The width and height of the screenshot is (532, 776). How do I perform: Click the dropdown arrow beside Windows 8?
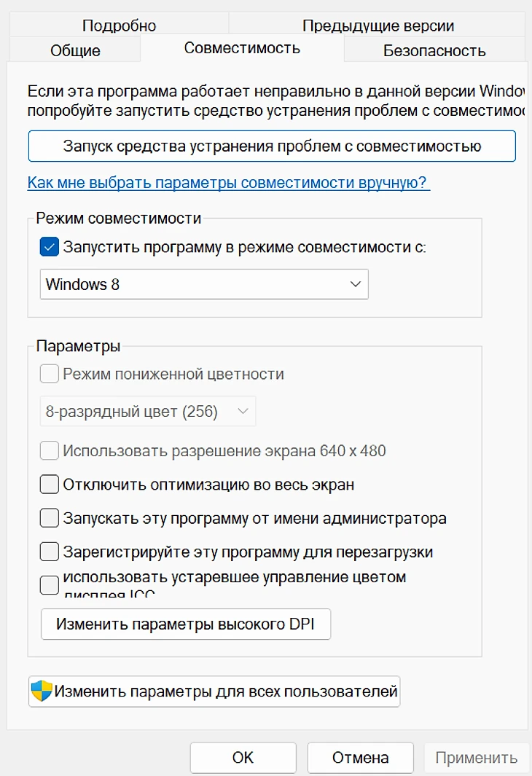pyautogui.click(x=355, y=284)
